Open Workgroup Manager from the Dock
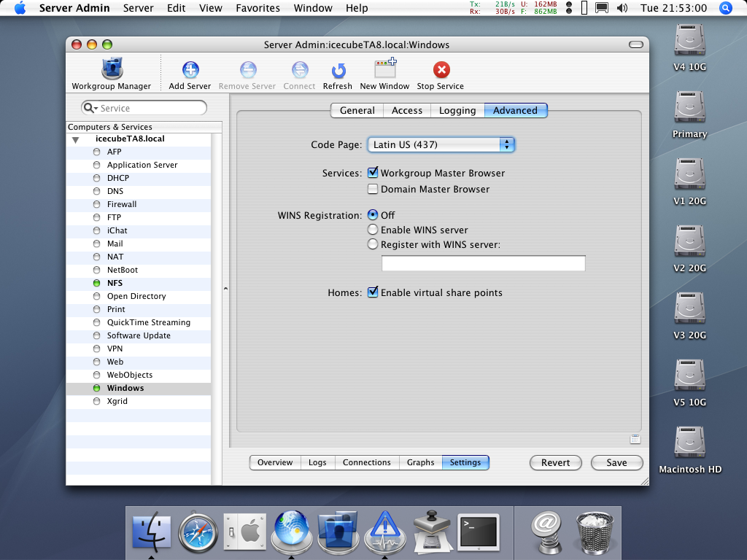 (x=338, y=531)
